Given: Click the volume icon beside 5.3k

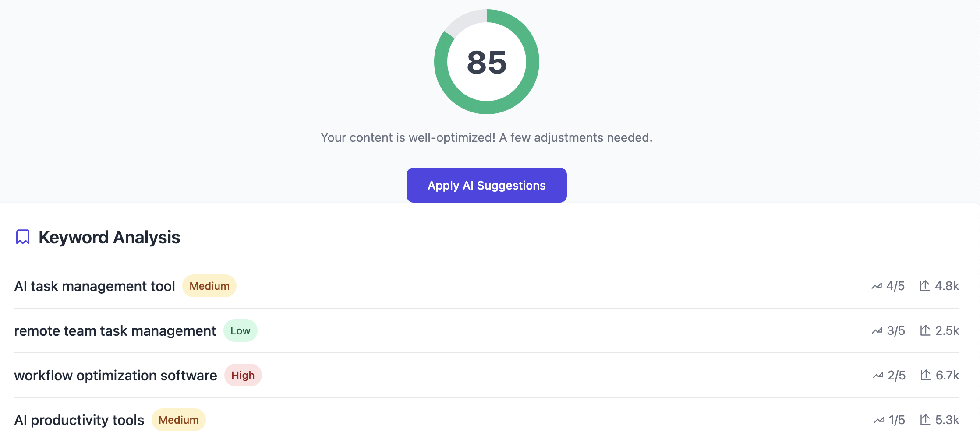Looking at the screenshot, I should [x=925, y=420].
